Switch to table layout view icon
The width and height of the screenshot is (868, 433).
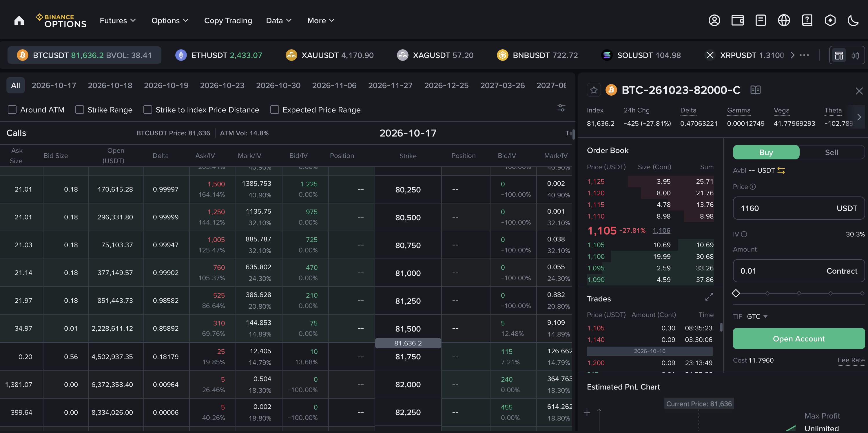(839, 55)
